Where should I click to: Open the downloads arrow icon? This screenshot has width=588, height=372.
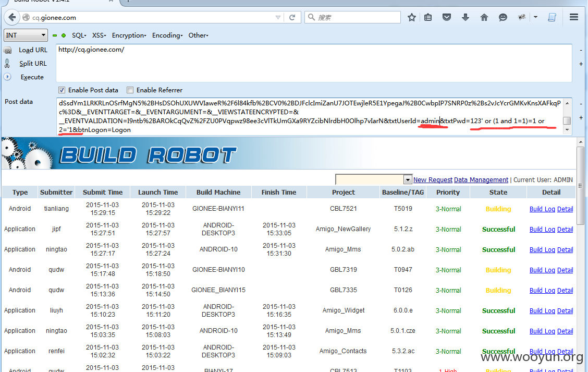coord(465,17)
